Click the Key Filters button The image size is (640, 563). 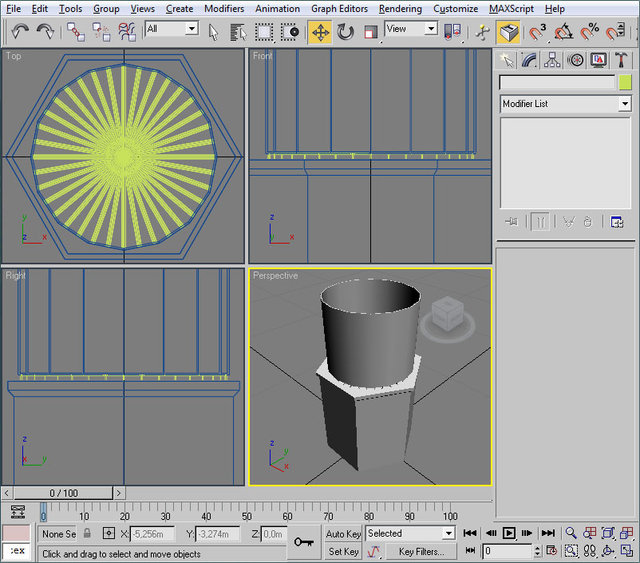pyautogui.click(x=421, y=551)
